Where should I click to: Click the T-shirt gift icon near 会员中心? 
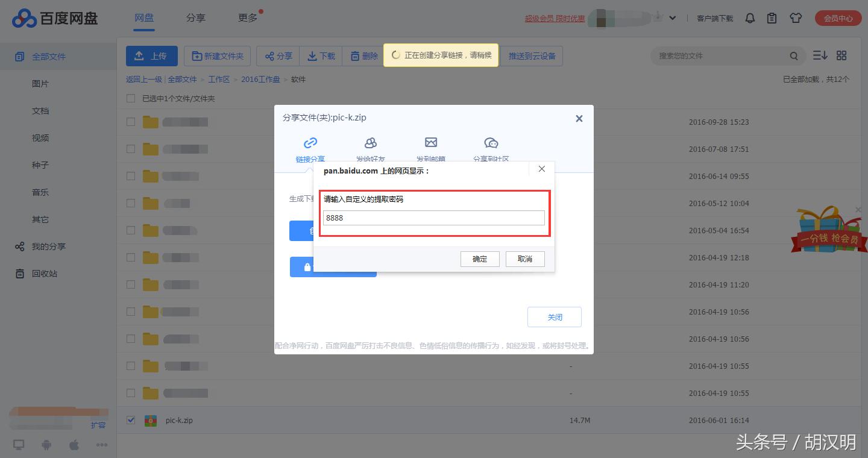click(x=796, y=18)
